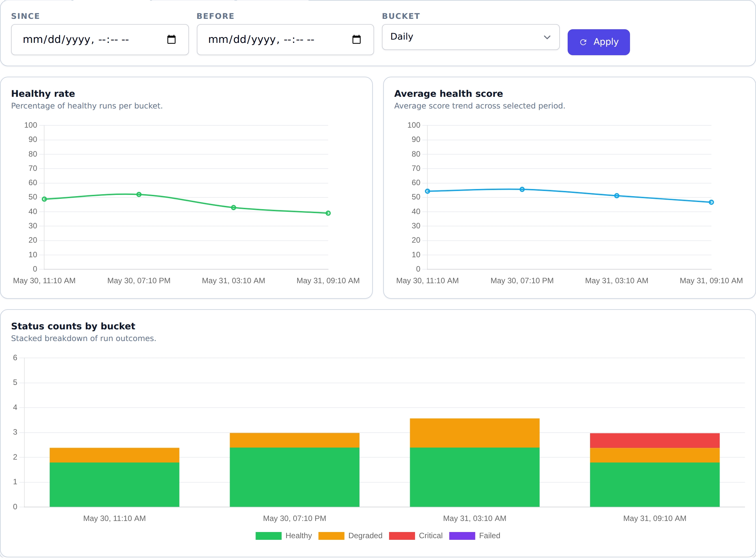Open the Before date picker calendar icon
The height and width of the screenshot is (558, 756).
pos(356,40)
